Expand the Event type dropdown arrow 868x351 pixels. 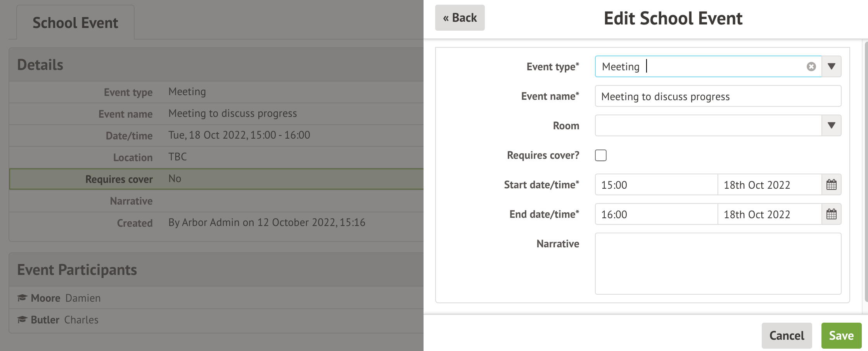[831, 67]
